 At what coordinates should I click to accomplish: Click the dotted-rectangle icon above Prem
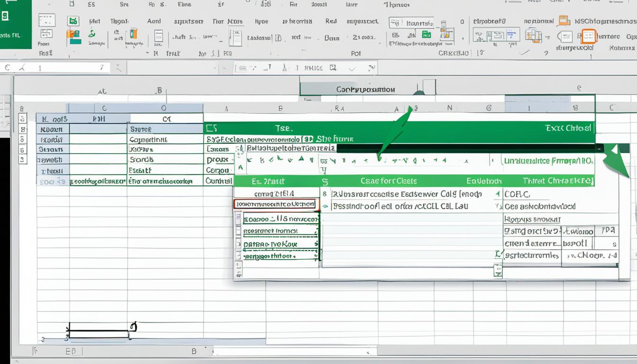[x=46, y=20]
